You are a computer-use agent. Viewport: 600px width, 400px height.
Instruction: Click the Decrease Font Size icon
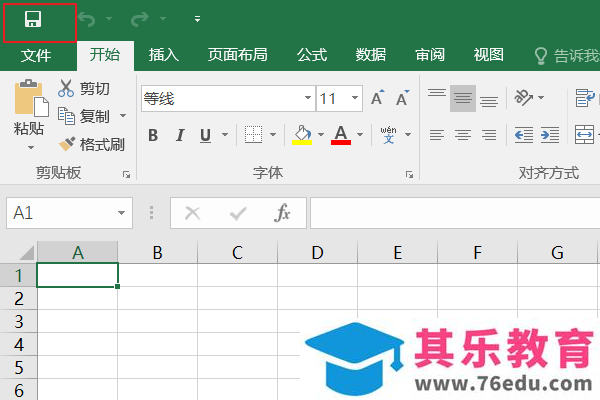403,98
